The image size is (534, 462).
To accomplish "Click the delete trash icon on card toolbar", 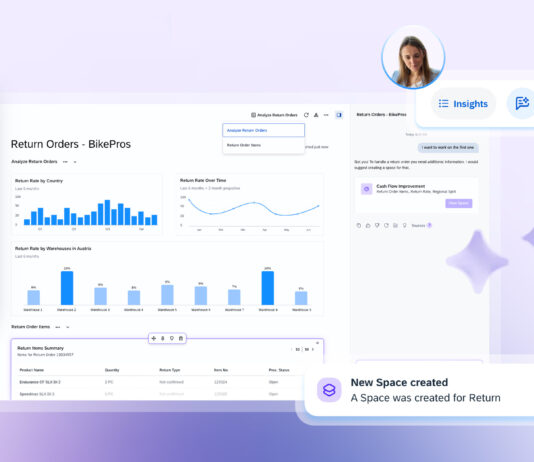I will [x=181, y=338].
